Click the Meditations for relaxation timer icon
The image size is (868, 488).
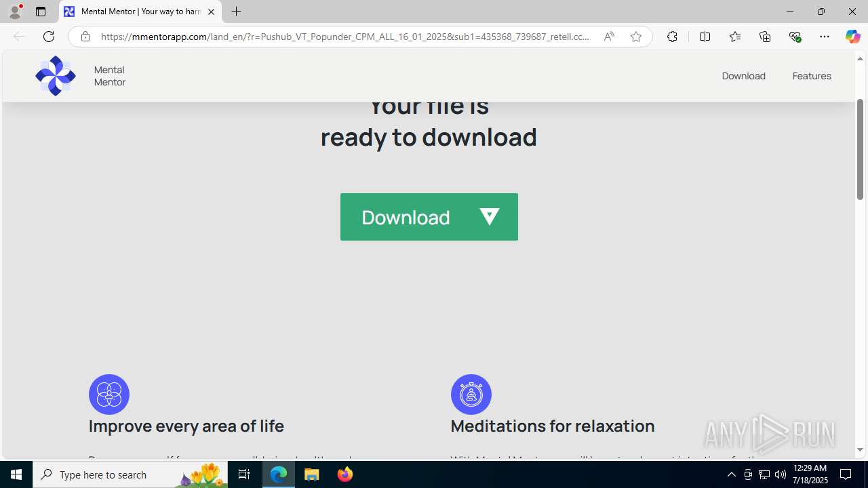[471, 394]
